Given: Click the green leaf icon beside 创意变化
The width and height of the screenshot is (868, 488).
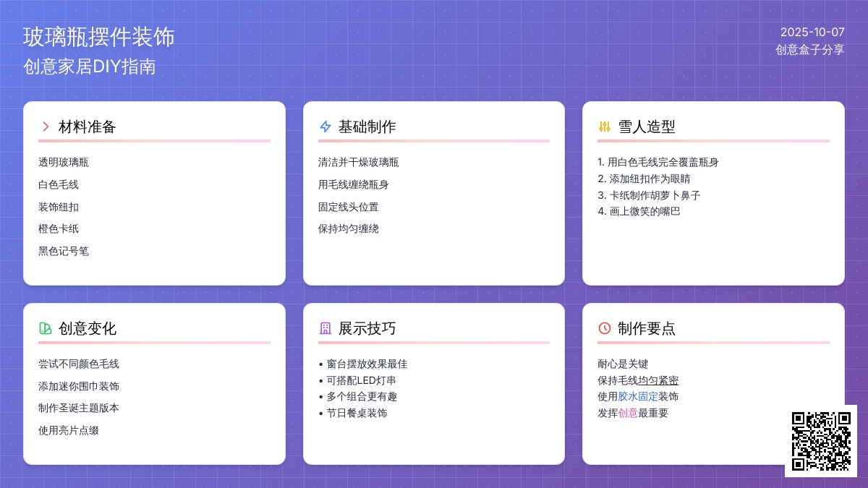Looking at the screenshot, I should [x=46, y=328].
